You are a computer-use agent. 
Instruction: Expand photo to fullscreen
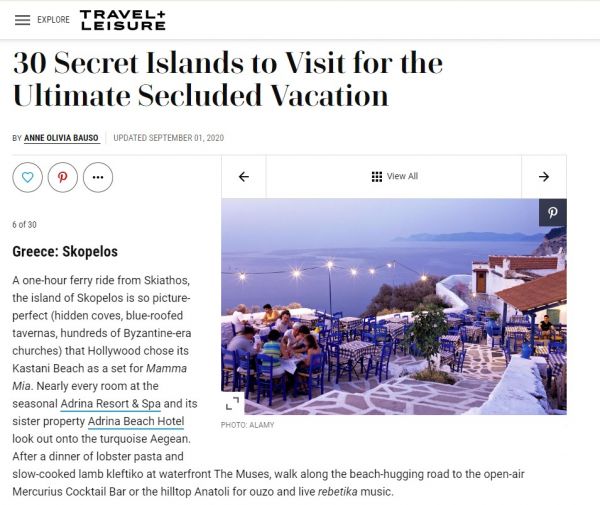[x=233, y=401]
